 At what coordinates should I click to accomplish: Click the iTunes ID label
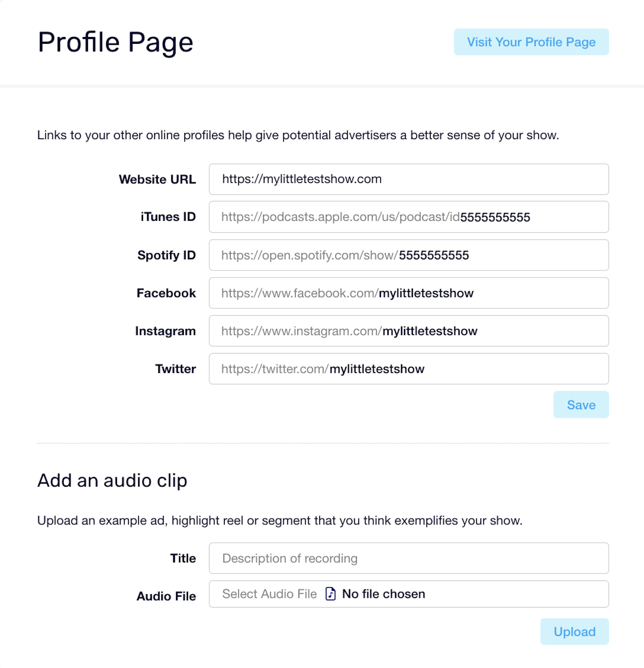(168, 217)
